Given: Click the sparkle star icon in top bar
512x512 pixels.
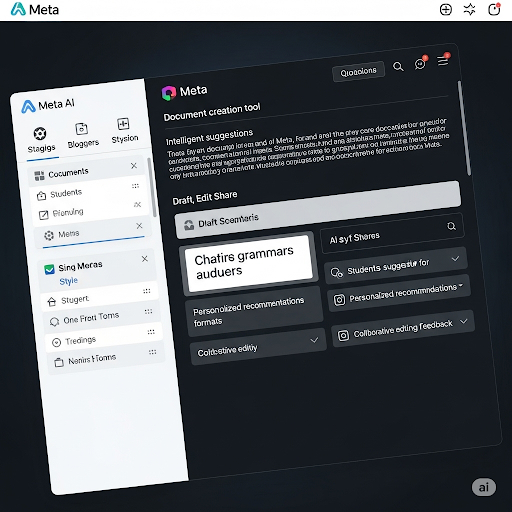Looking at the screenshot, I should (x=469, y=10).
